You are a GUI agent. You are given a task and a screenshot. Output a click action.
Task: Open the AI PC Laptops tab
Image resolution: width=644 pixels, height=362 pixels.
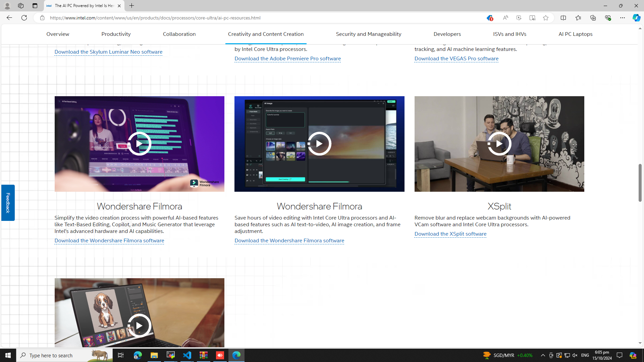[576, 34]
